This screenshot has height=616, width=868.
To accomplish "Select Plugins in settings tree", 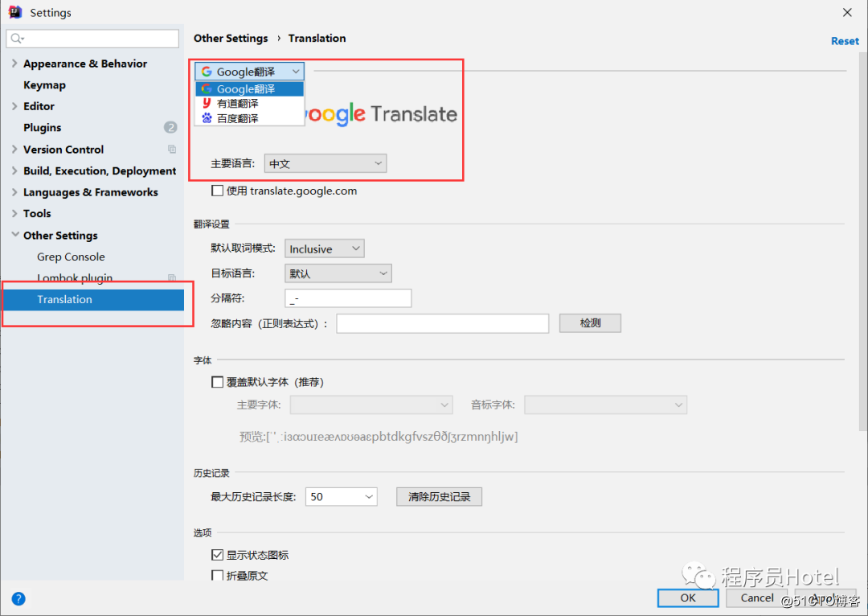I will (42, 127).
